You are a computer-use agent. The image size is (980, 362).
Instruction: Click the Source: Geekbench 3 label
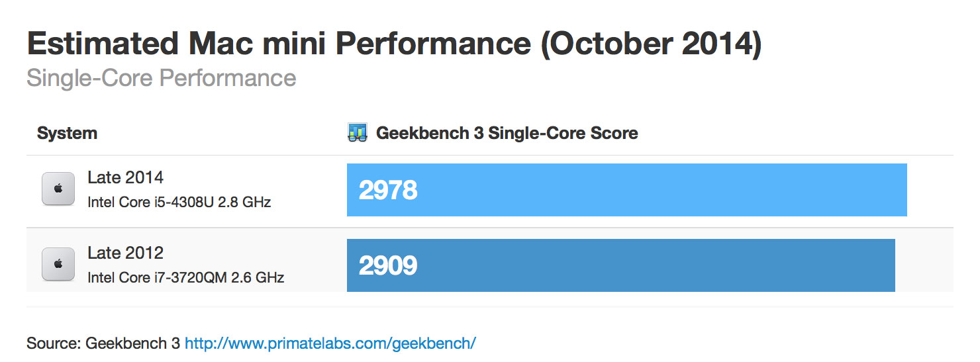103,343
